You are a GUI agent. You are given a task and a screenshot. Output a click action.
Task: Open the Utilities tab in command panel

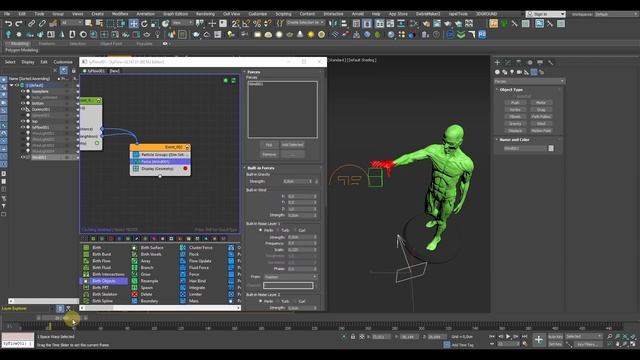point(551,62)
